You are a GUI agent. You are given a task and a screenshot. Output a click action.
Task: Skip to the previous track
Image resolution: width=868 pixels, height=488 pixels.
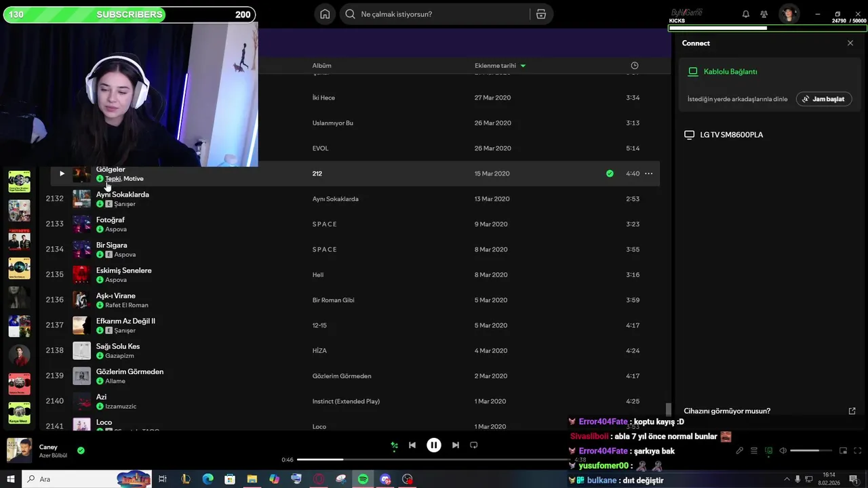(x=412, y=445)
